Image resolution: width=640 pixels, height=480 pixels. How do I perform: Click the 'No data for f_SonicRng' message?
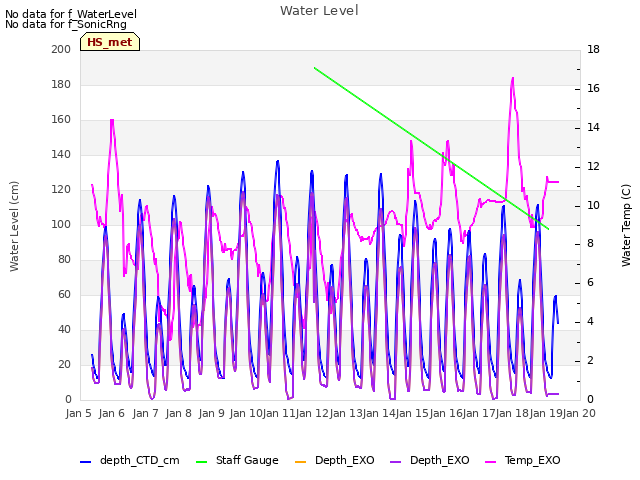coord(66,24)
